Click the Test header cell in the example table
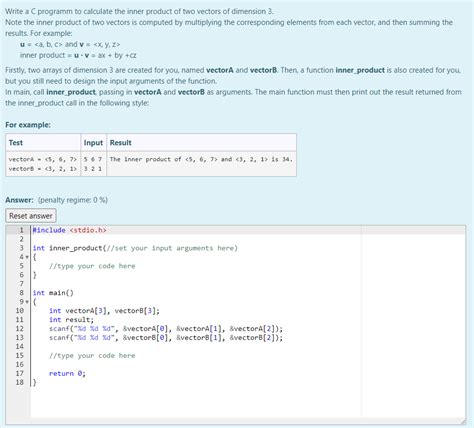 (43, 143)
